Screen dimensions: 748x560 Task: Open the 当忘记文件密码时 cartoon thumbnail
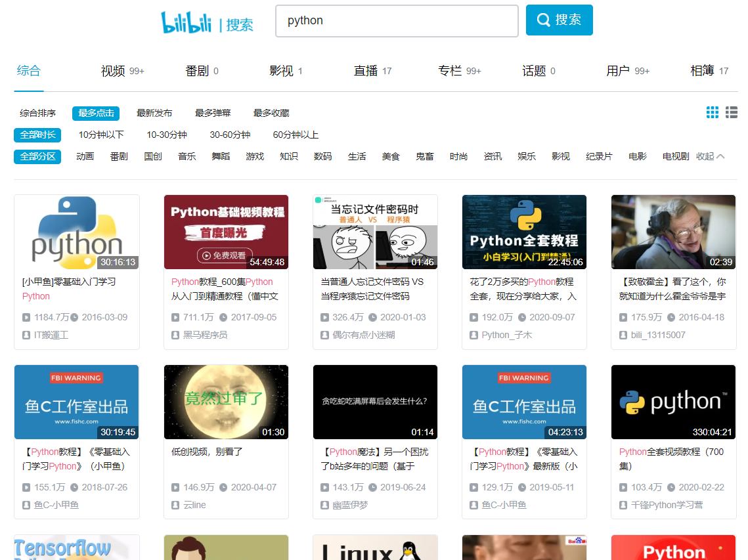tap(375, 232)
